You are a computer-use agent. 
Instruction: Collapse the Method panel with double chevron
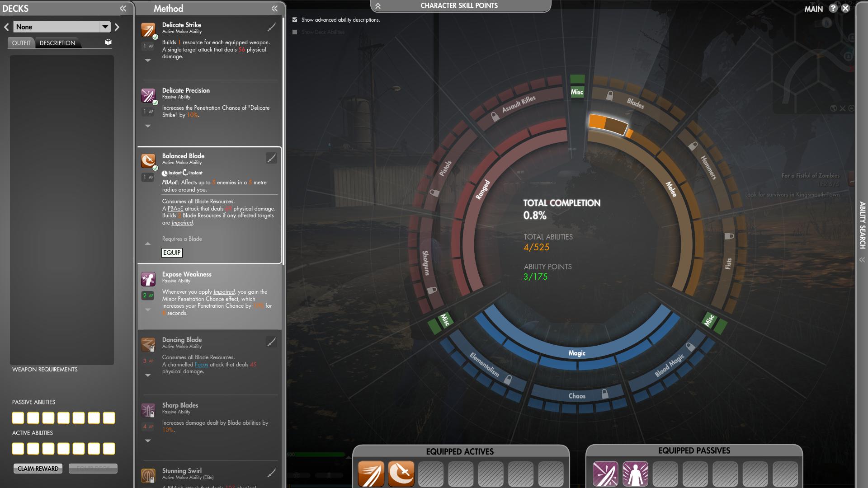click(274, 8)
